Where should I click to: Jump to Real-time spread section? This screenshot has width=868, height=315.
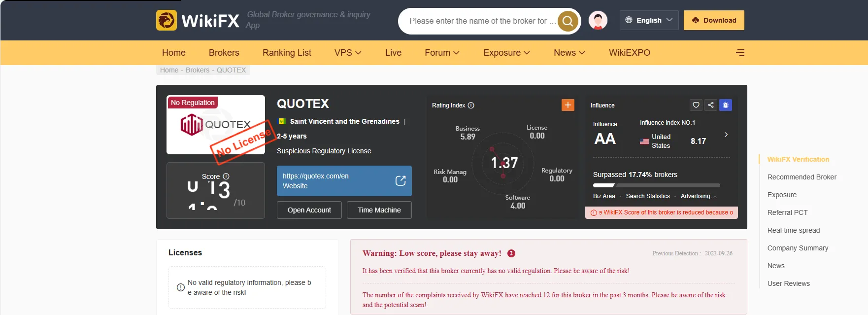[794, 230]
